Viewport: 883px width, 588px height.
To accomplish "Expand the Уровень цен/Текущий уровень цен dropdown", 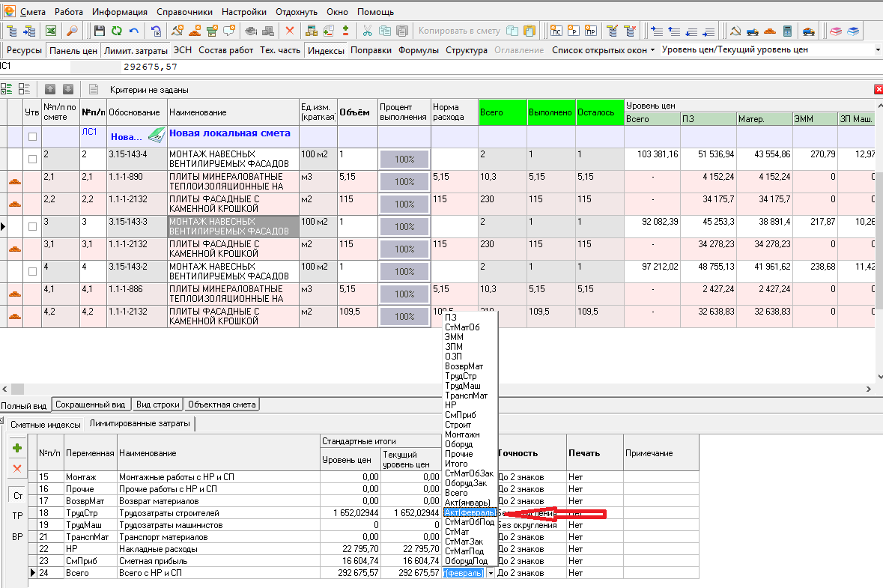I will [877, 50].
